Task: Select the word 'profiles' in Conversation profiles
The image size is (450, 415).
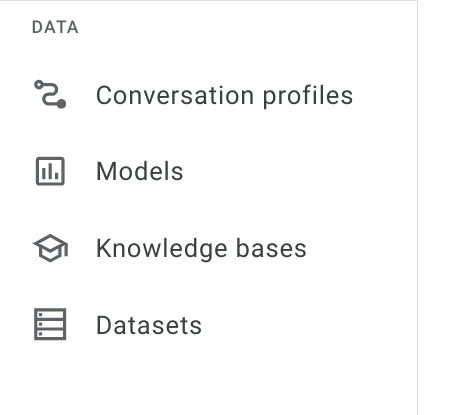Action: click(x=308, y=97)
